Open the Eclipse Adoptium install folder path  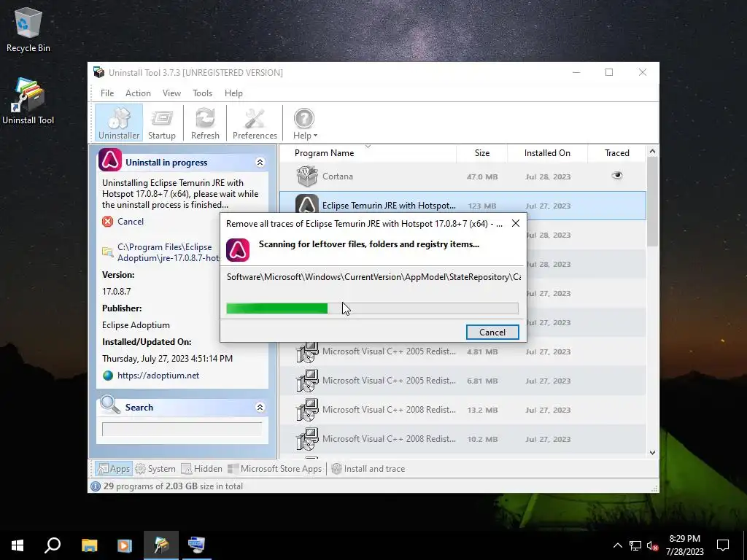[x=169, y=252]
